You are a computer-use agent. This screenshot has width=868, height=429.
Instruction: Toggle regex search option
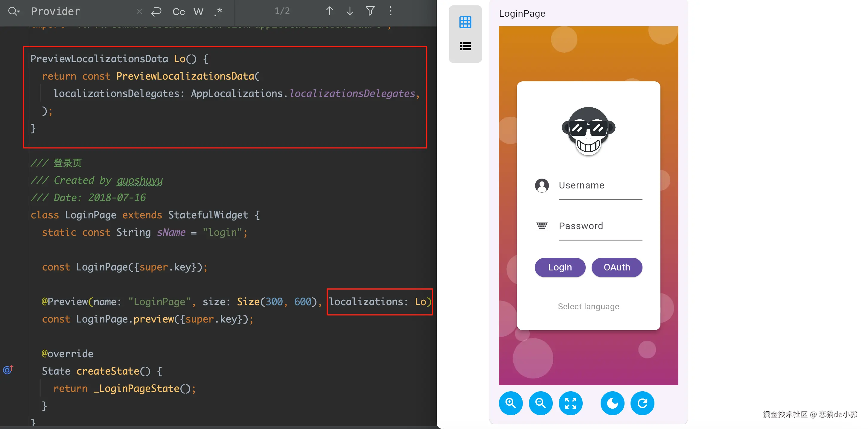[x=218, y=11]
